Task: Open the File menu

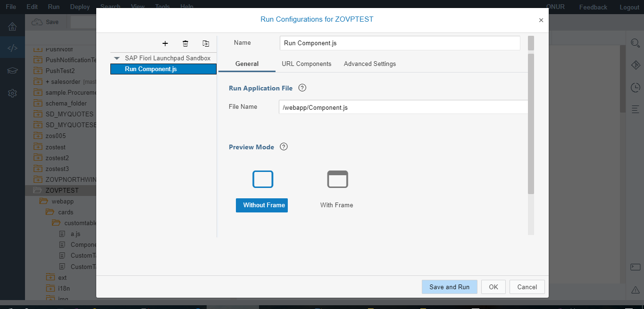Action: point(11,7)
